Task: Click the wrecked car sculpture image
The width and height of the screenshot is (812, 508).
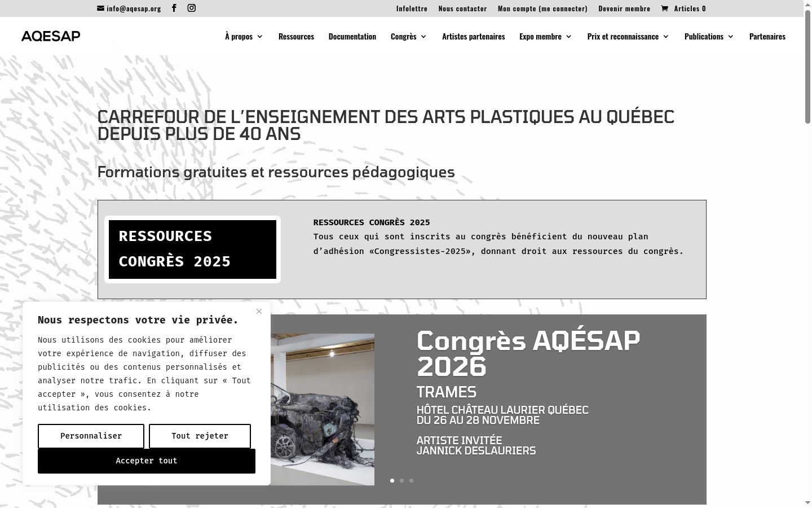Action: (x=322, y=409)
